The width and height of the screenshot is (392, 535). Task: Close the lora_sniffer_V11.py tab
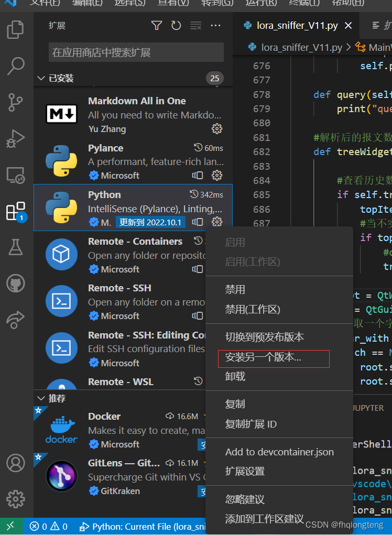[x=348, y=26]
